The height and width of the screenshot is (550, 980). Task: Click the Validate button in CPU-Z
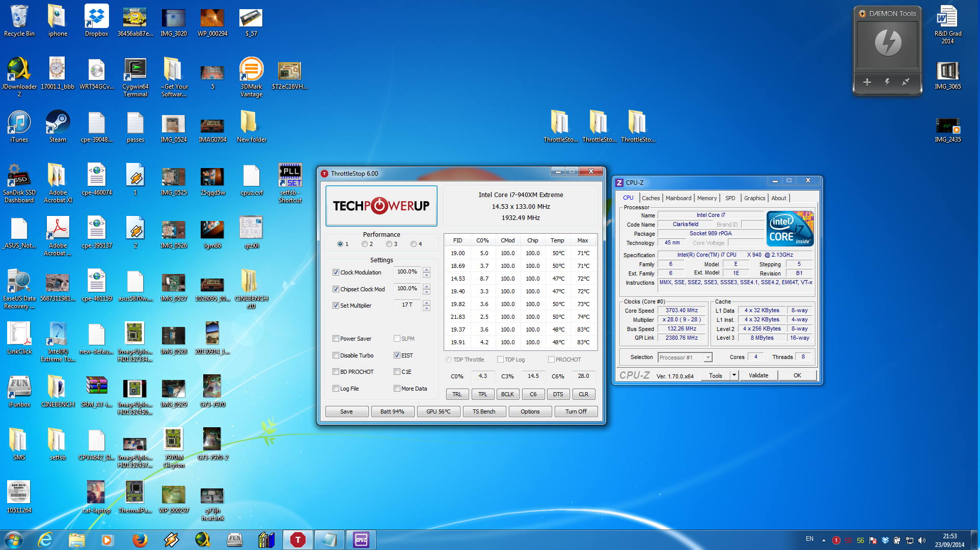click(x=758, y=375)
